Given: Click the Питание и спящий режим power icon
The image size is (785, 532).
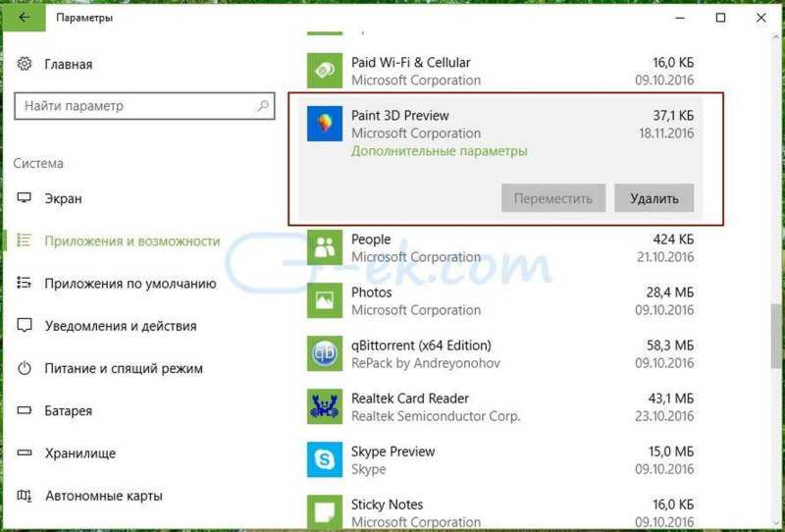Looking at the screenshot, I should click(24, 368).
